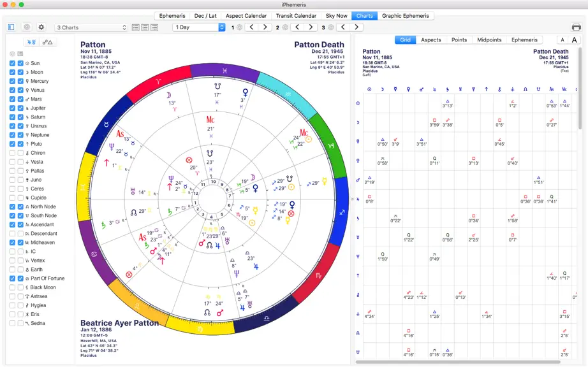
Task: Click the grid's horizontal scrollbar
Action: click(x=457, y=362)
